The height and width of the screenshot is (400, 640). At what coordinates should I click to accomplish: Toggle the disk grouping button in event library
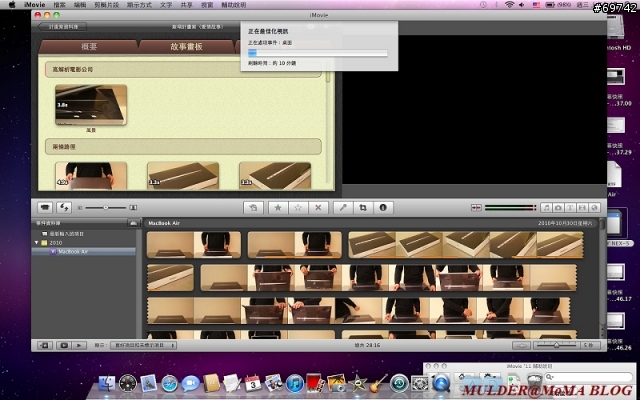pos(133,223)
